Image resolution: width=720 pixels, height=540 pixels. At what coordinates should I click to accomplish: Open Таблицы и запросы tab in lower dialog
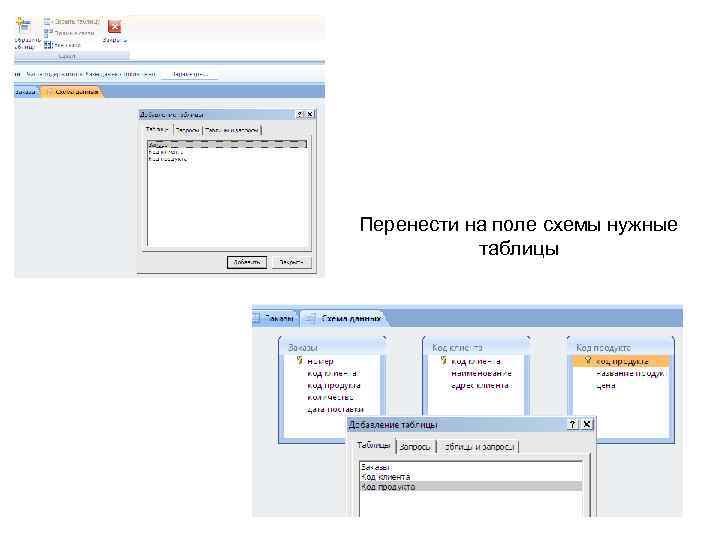[x=479, y=446]
